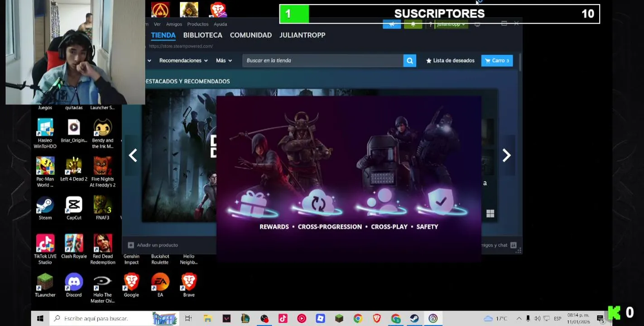This screenshot has height=326, width=644.
Task: Switch to the TIENDA tab
Action: click(x=163, y=35)
